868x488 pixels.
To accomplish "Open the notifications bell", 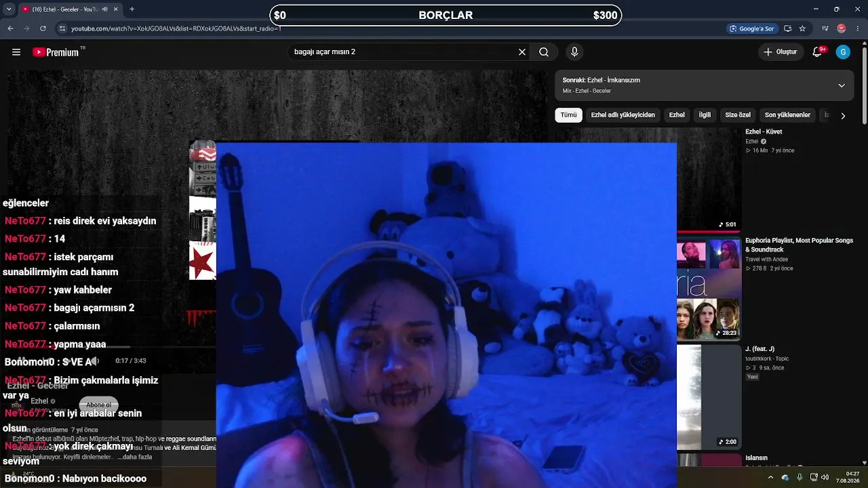I will click(818, 52).
